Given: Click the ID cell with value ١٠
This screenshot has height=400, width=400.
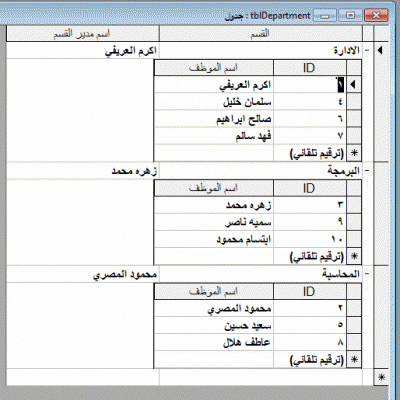Looking at the screenshot, I should tap(310, 239).
